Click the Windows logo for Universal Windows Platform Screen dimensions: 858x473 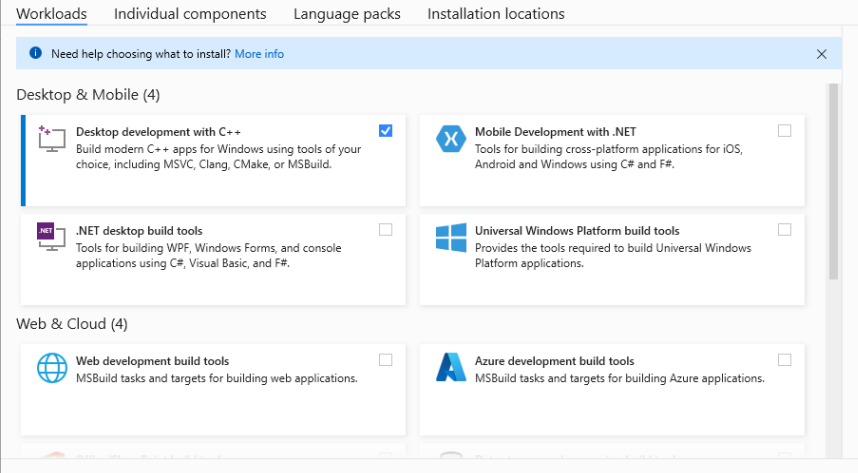(x=451, y=237)
